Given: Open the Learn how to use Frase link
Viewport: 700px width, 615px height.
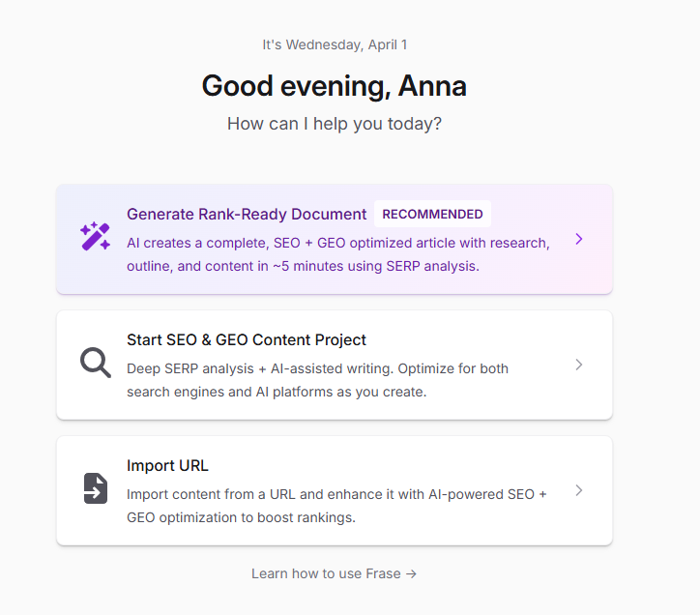Looking at the screenshot, I should tap(326, 573).
